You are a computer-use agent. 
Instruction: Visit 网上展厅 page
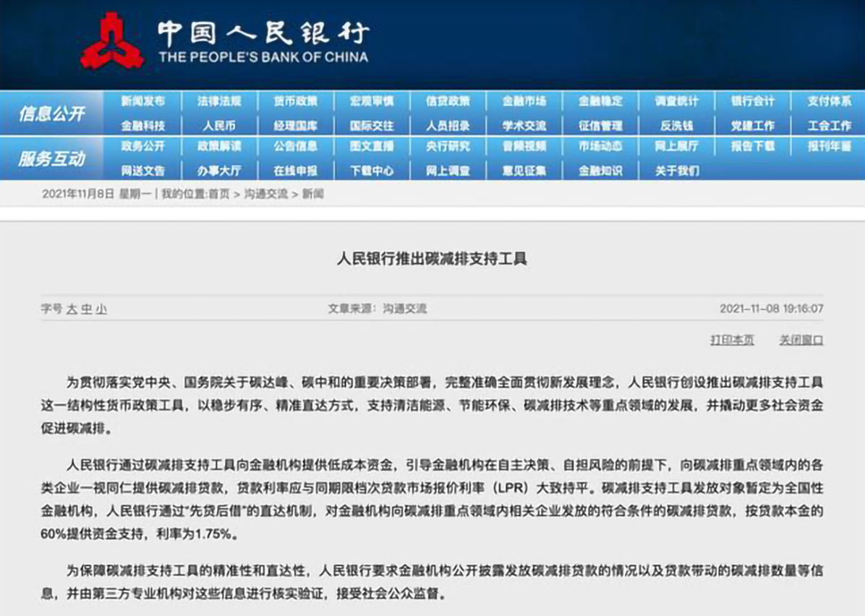676,146
